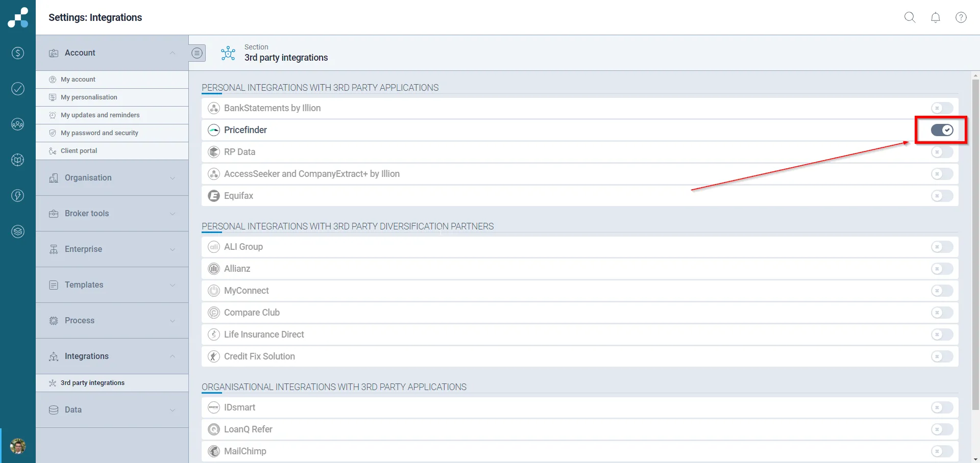Click the scrollbar up arrow
This screenshot has height=463, width=980.
[x=975, y=75]
